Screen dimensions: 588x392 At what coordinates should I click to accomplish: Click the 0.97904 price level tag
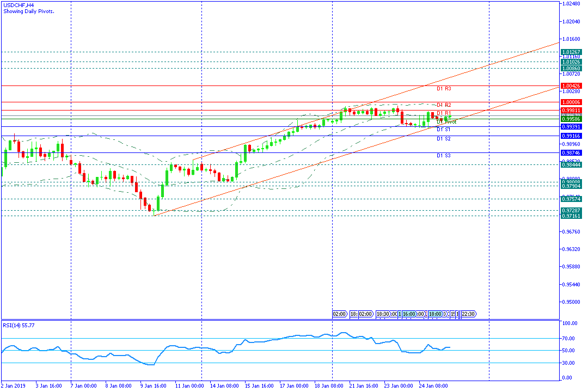pyautogui.click(x=571, y=186)
